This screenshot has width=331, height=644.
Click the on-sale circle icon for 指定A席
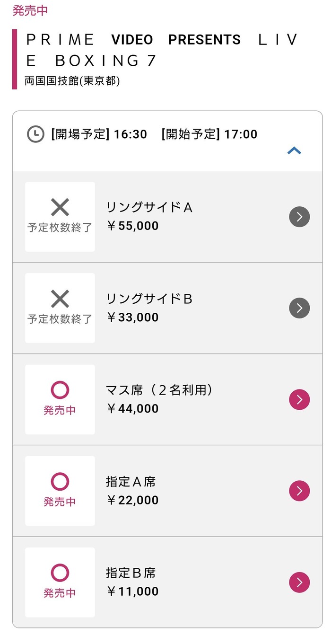pyautogui.click(x=60, y=482)
